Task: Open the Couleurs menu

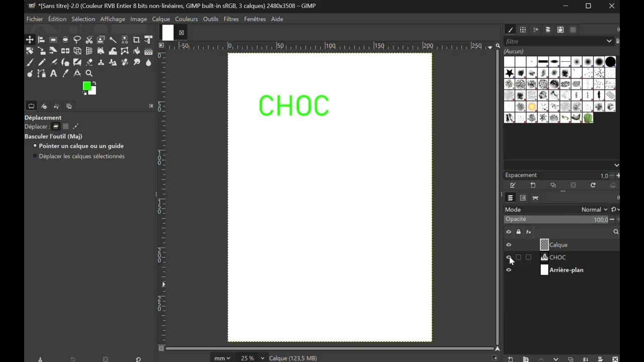Action: pyautogui.click(x=186, y=19)
